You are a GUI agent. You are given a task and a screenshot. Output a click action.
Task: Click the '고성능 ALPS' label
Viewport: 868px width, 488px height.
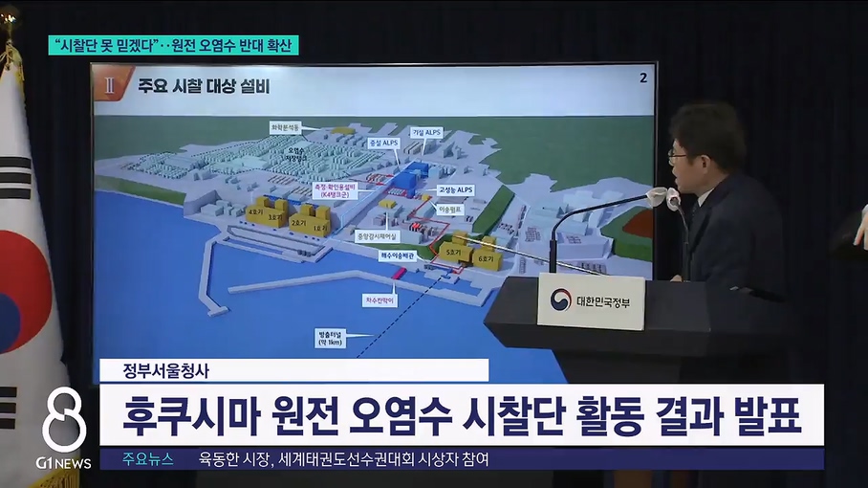pyautogui.click(x=458, y=191)
